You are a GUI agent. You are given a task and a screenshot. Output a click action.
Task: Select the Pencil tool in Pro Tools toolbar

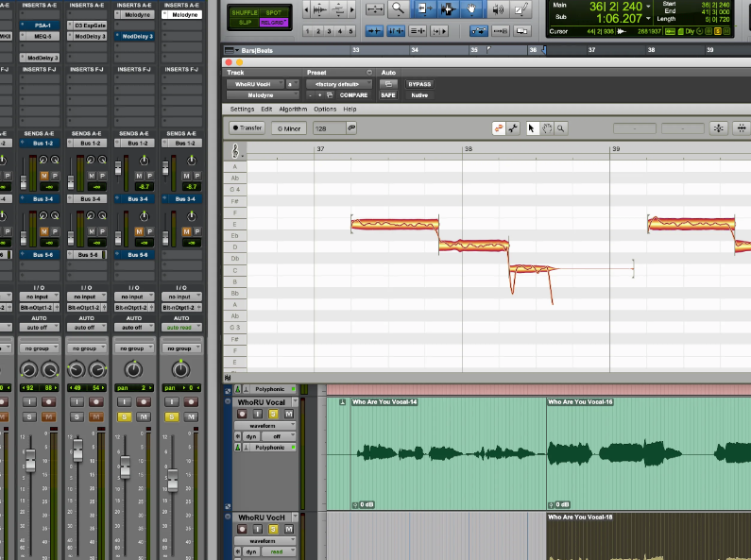pos(521,9)
